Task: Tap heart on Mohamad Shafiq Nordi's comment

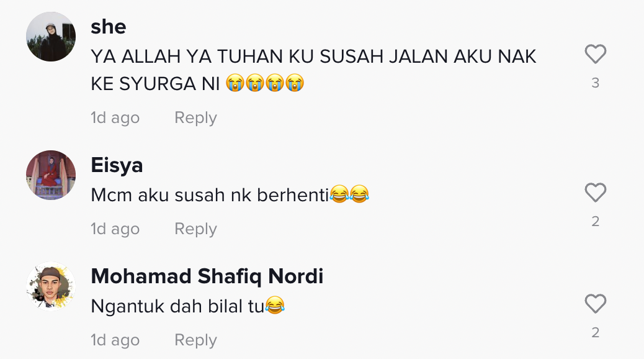Action: [x=595, y=304]
